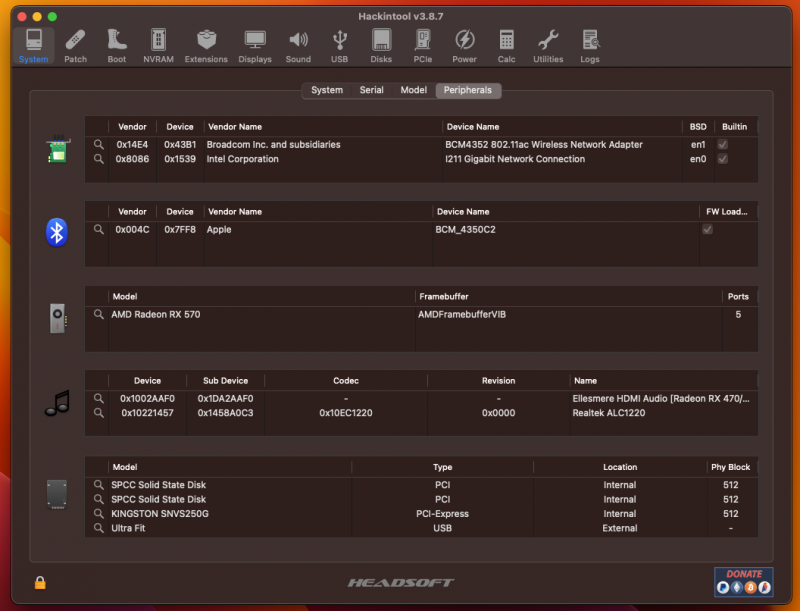Open the PCIe toolbar section
Viewport: 800px width, 611px height.
click(x=423, y=45)
